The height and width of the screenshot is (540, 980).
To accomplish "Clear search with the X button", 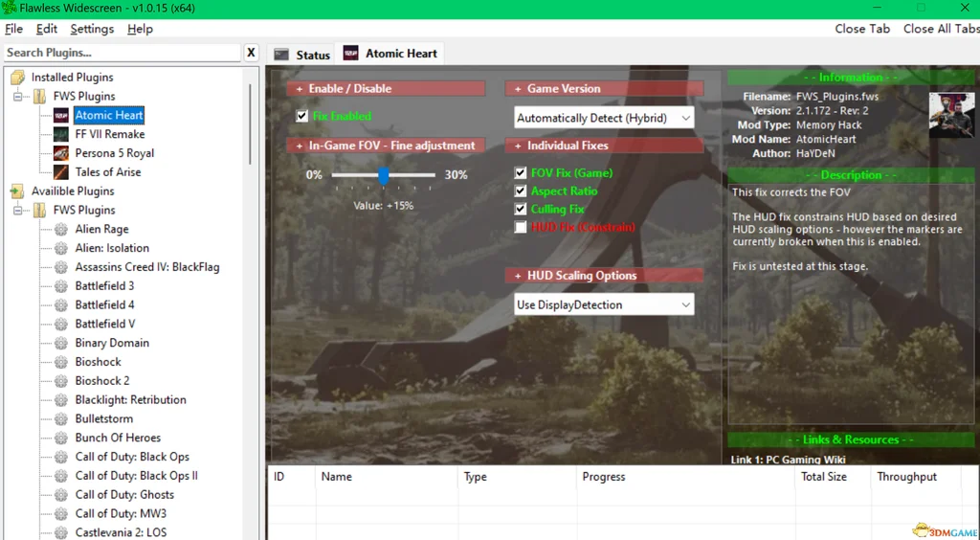I will click(251, 53).
